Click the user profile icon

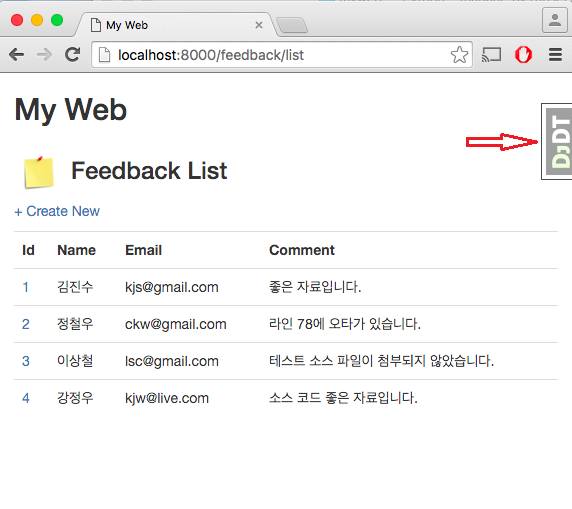(x=555, y=21)
